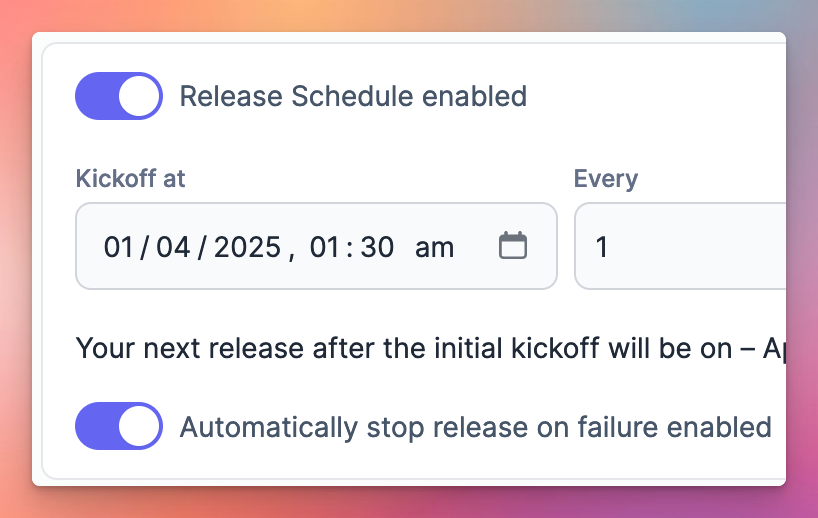This screenshot has height=518, width=818.
Task: Click the "Every" field label
Action: click(606, 179)
